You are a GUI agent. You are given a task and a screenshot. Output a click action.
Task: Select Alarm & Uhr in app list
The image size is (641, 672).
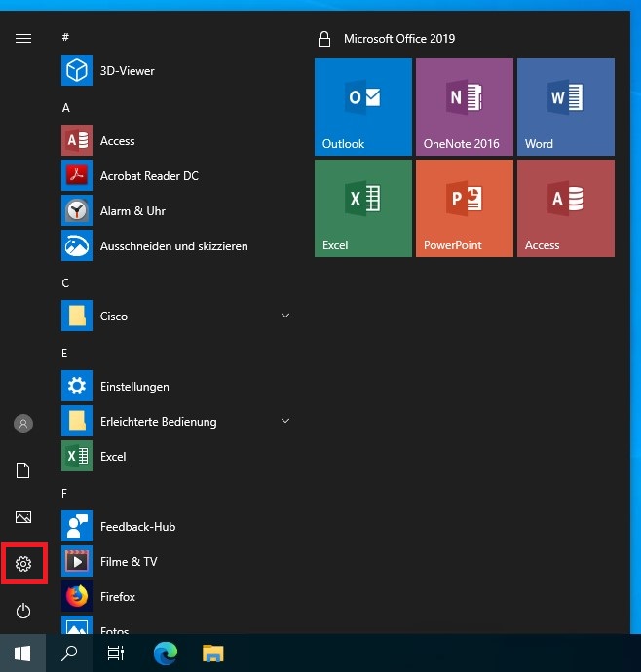tap(132, 211)
